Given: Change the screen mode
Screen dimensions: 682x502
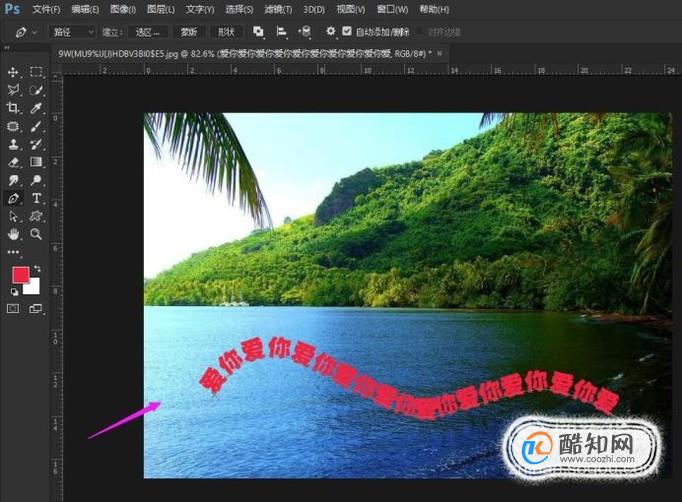Looking at the screenshot, I should click(36, 308).
